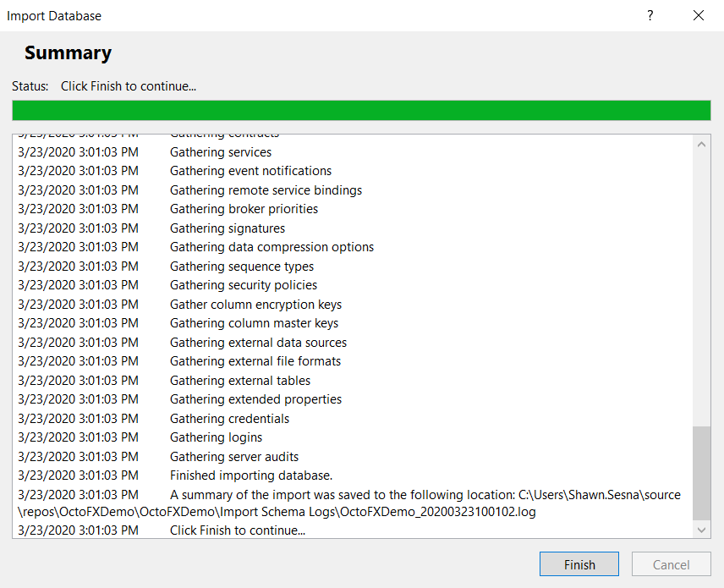Open the help icon in title bar
This screenshot has height=588, width=724.
(x=650, y=15)
